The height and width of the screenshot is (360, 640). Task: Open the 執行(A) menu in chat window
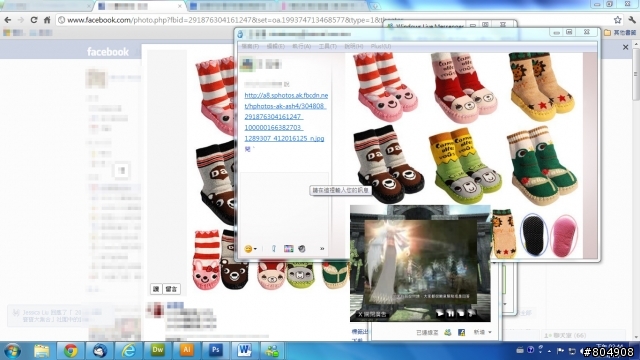(x=301, y=47)
